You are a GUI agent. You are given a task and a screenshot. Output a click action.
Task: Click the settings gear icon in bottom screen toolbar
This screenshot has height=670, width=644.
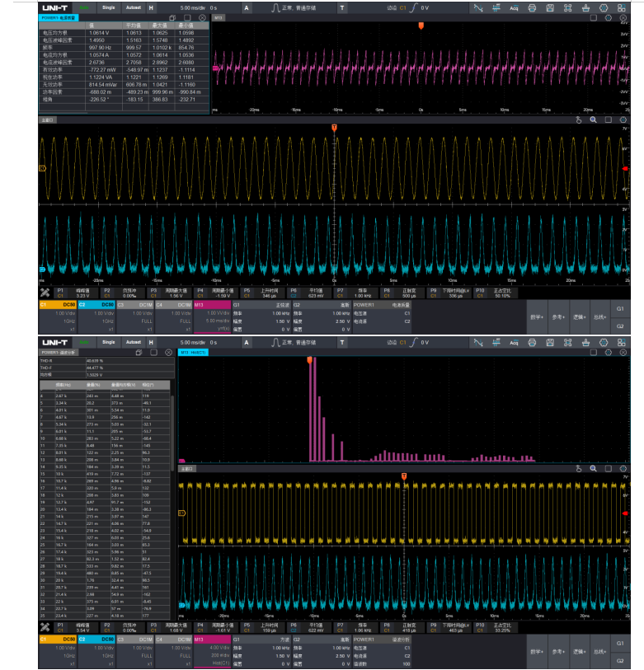click(x=603, y=341)
